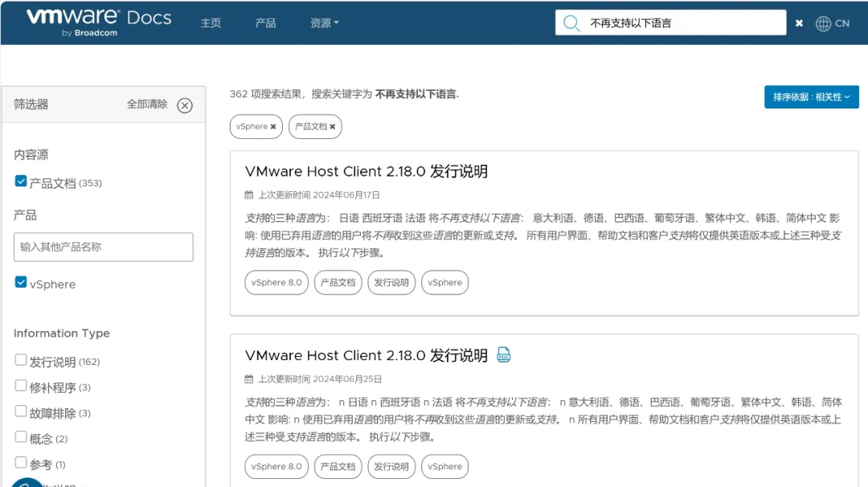
Task: Click the globe language icon
Action: point(823,23)
